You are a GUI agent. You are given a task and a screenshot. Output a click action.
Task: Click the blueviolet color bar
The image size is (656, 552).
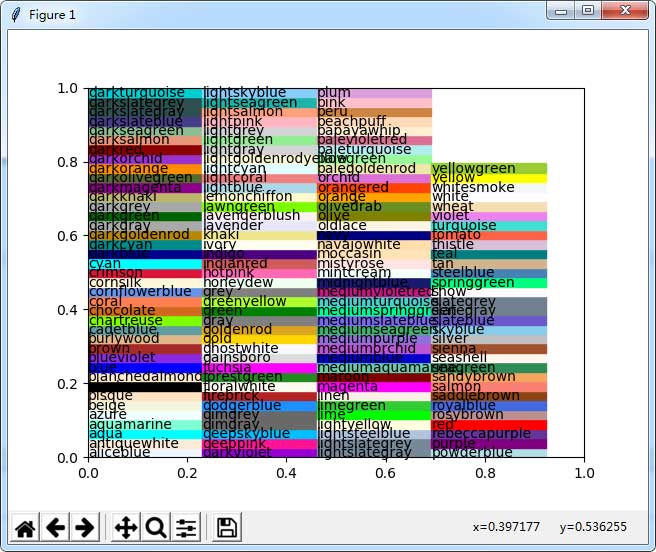(145, 359)
